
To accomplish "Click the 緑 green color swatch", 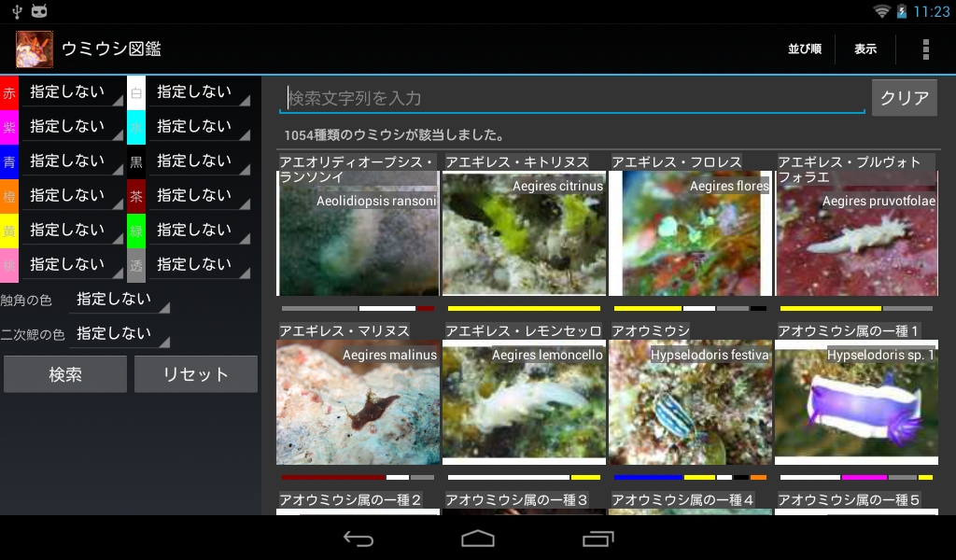I will click(136, 231).
